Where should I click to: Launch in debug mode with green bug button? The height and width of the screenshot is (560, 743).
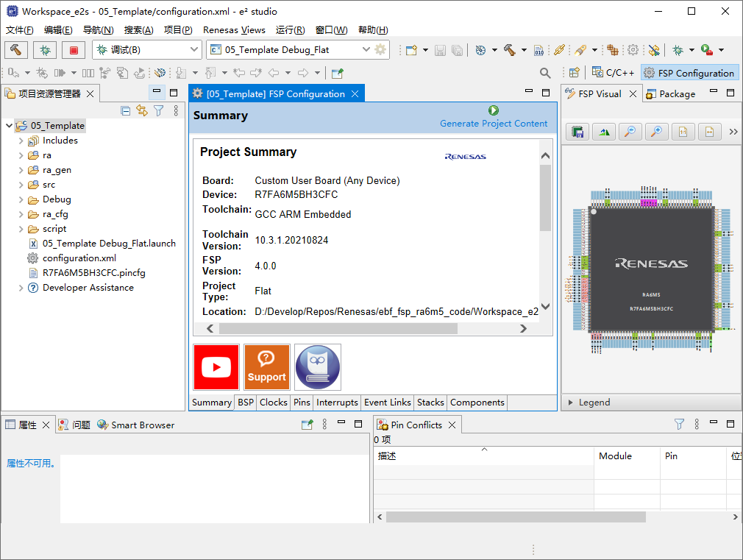[45, 50]
